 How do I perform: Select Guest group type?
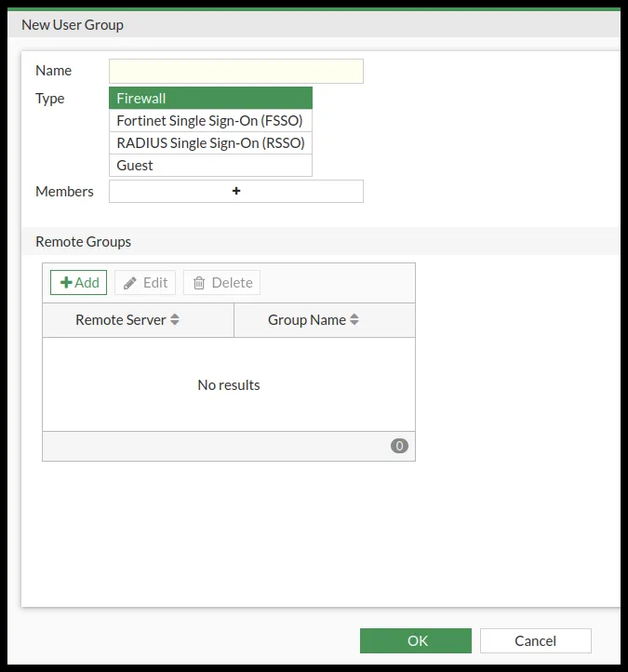pos(211,165)
